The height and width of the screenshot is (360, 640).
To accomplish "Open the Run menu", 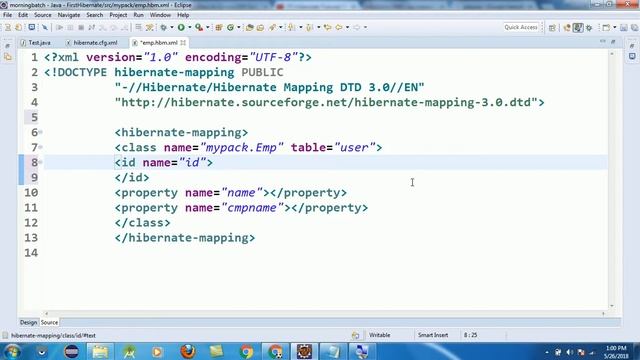I will (138, 15).
